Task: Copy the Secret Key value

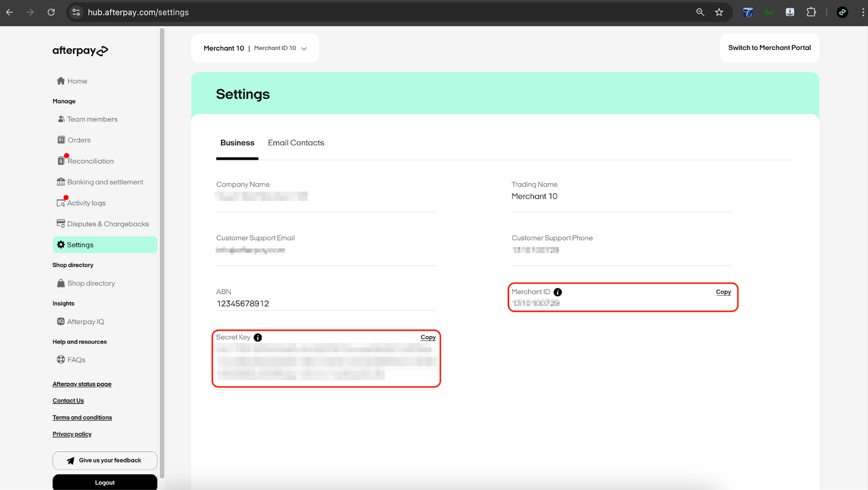Action: (x=428, y=338)
